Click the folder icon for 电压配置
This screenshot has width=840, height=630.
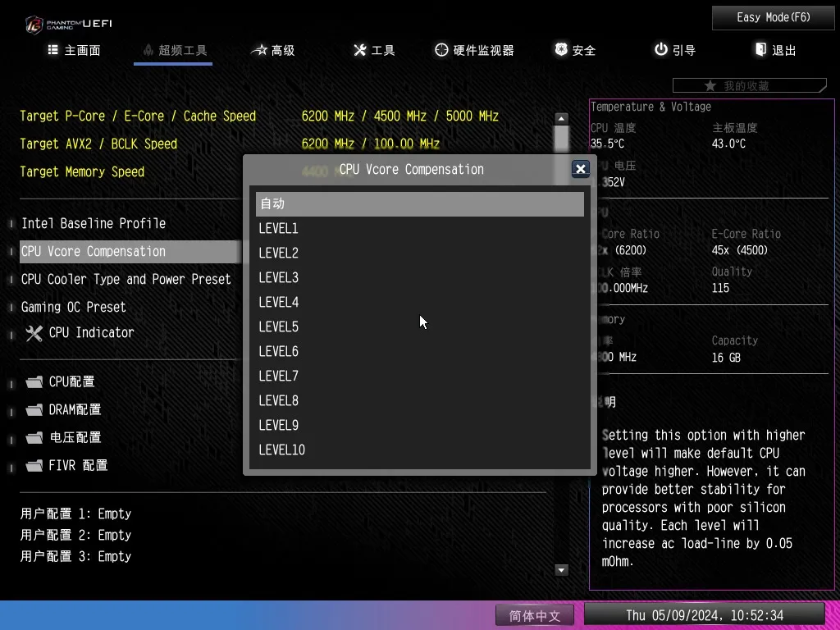click(34, 438)
